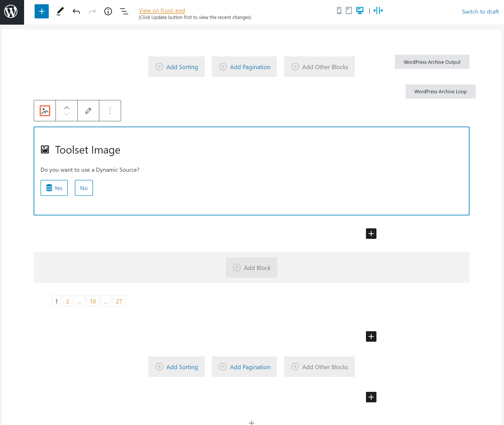Open block toolbar more options menu
Screen dimensions: 504x425
(110, 110)
